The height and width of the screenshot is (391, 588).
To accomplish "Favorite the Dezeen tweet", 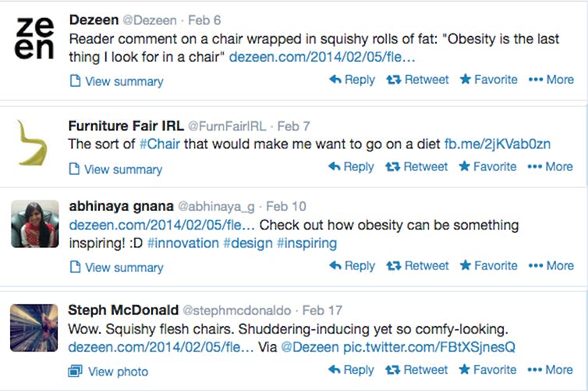I will [488, 80].
